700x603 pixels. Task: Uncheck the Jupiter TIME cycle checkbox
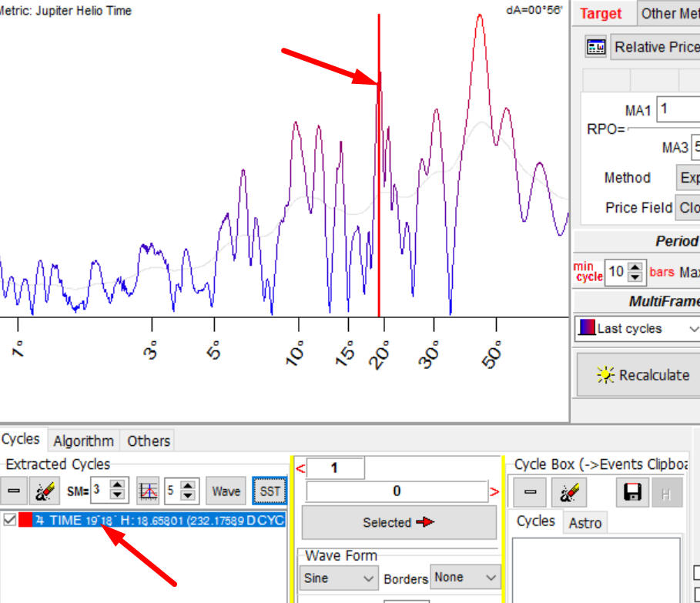click(10, 521)
